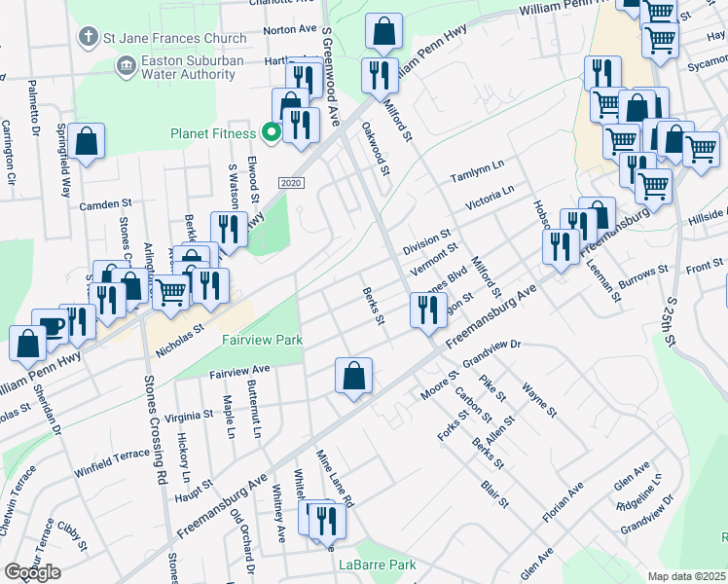This screenshot has height=584, width=728.
Task: Click the Google logo link
Action: pos(32,573)
